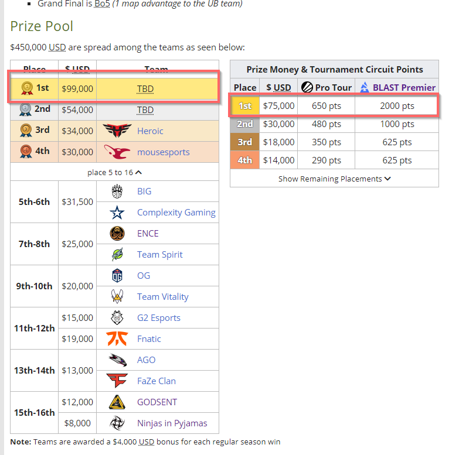Collapse the place 5 to 16 section
The image size is (476, 455).
tap(114, 172)
